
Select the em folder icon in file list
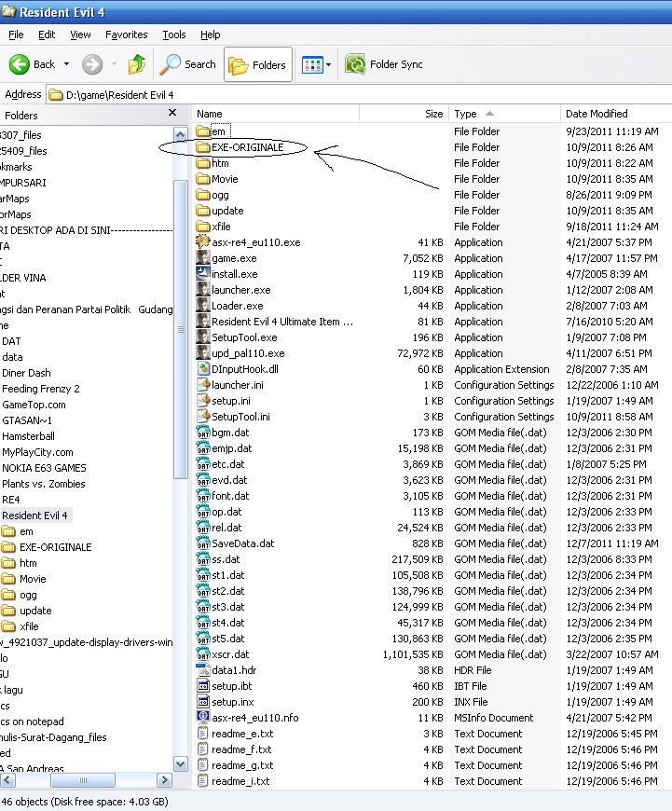point(203,131)
